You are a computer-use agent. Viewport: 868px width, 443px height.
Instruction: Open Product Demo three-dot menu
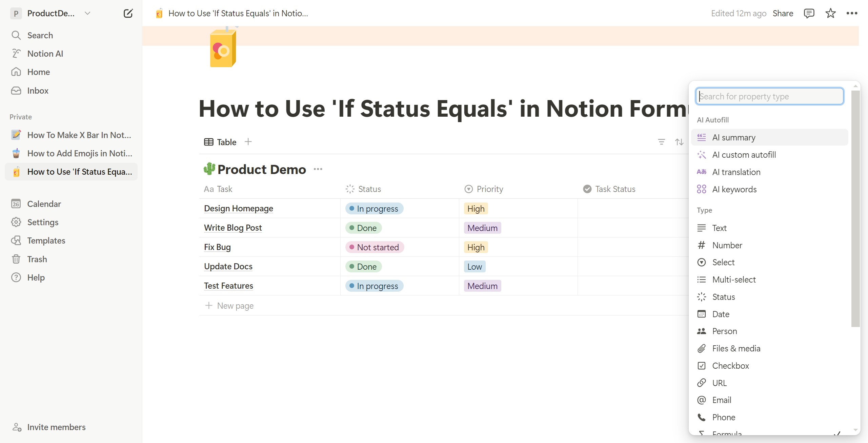[318, 169]
